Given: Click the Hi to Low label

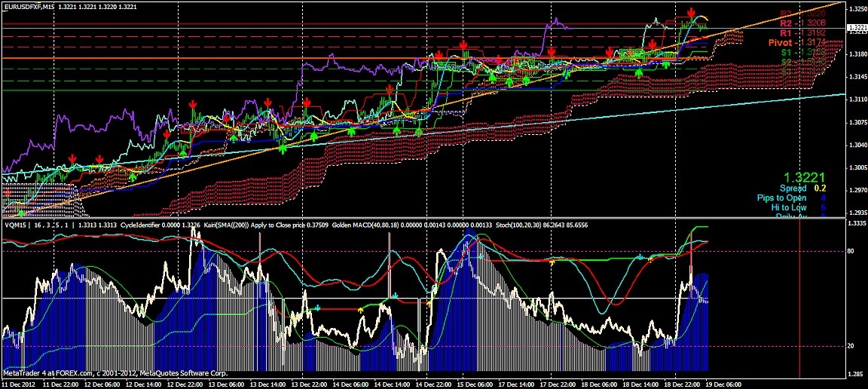Looking at the screenshot, I should point(793,207).
